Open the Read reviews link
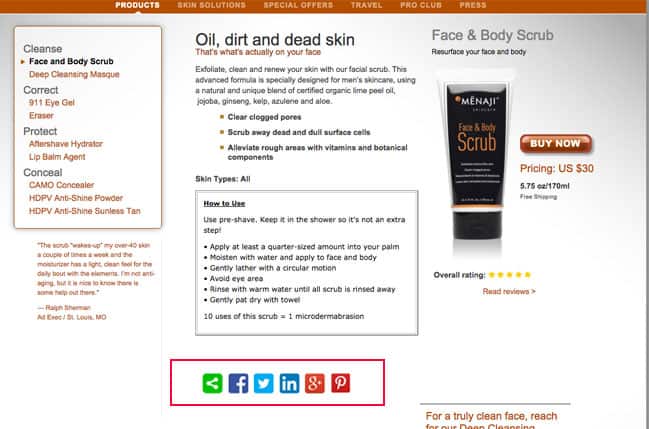This screenshot has width=649, height=429. (x=509, y=292)
